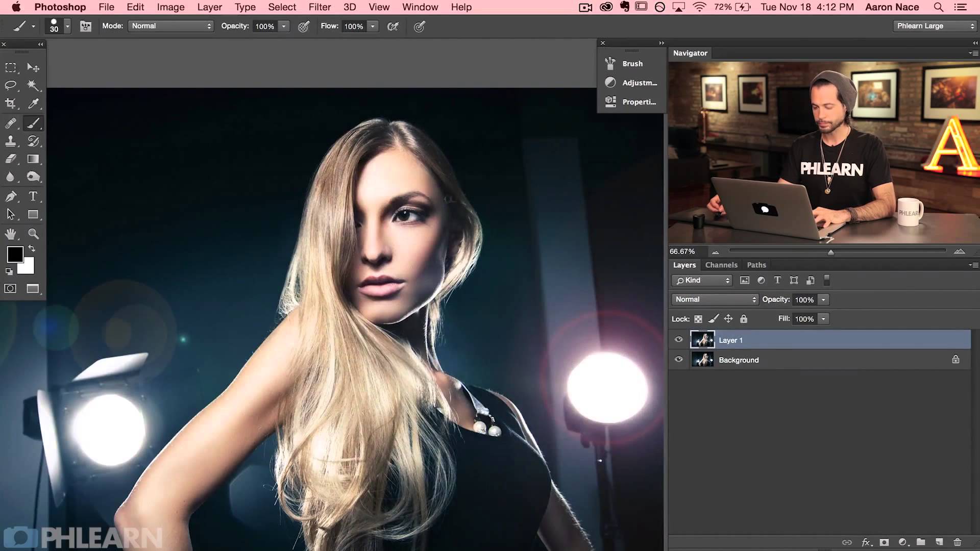Image resolution: width=980 pixels, height=551 pixels.
Task: Select the Pen tool
Action: pos(11,196)
